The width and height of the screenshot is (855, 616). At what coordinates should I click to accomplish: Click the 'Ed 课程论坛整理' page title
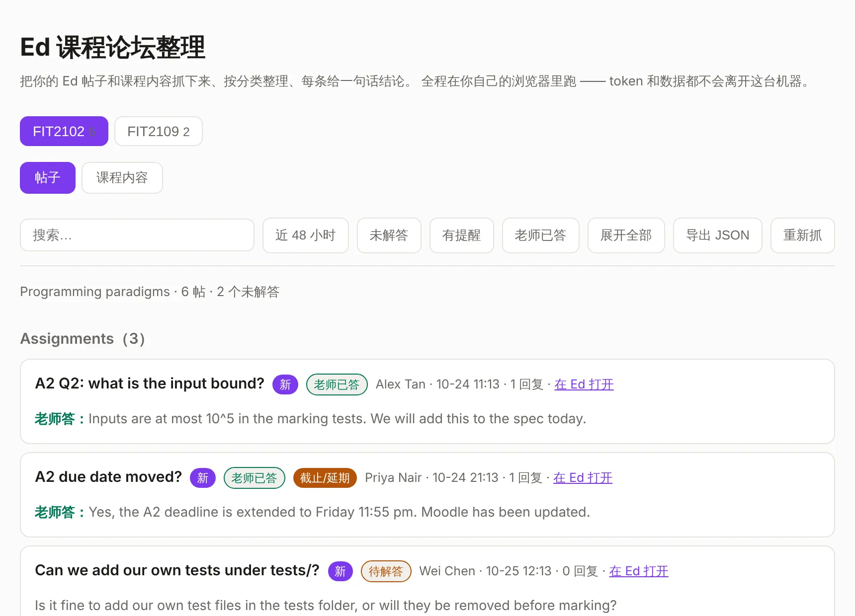pos(113,48)
